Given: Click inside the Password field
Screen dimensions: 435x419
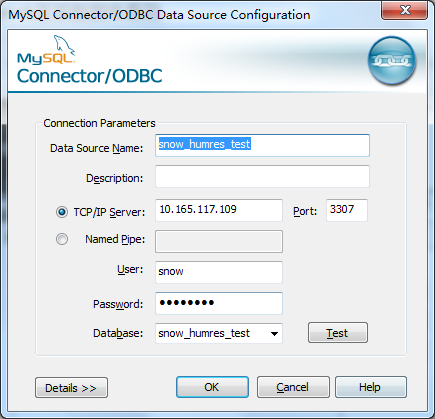Looking at the screenshot, I should point(219,303).
